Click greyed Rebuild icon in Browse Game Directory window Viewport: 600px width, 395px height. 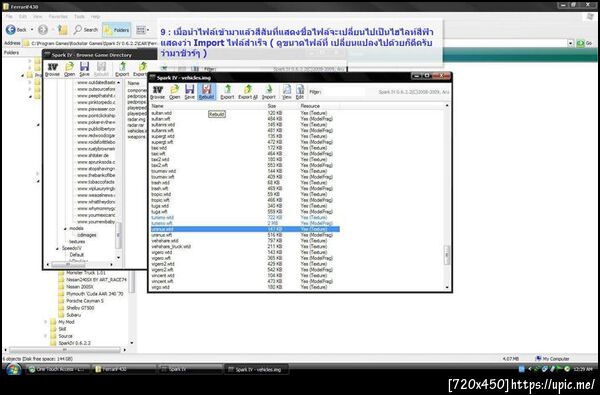pos(101,69)
